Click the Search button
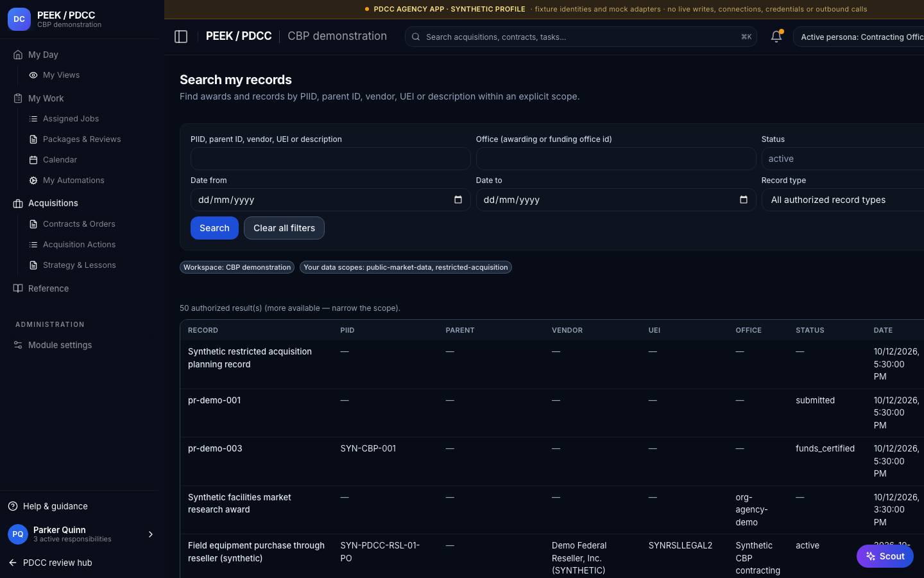The image size is (924, 578). 214,228
